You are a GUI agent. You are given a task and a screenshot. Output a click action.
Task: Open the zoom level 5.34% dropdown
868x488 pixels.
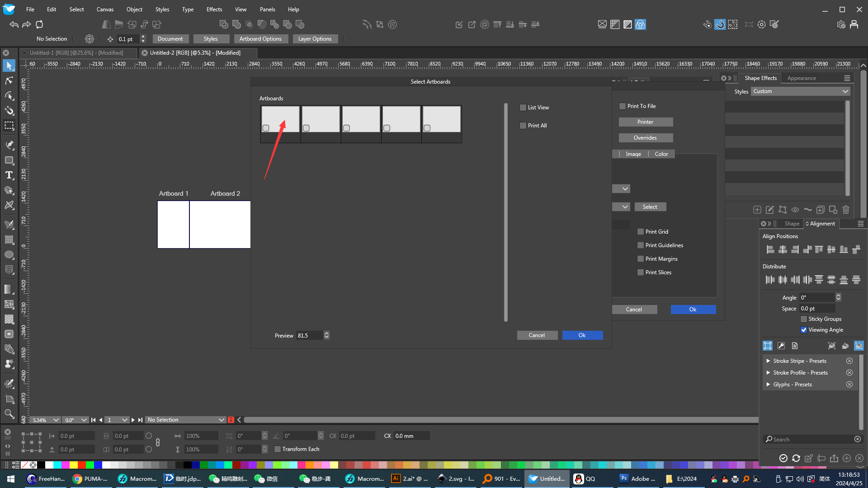pyautogui.click(x=56, y=420)
